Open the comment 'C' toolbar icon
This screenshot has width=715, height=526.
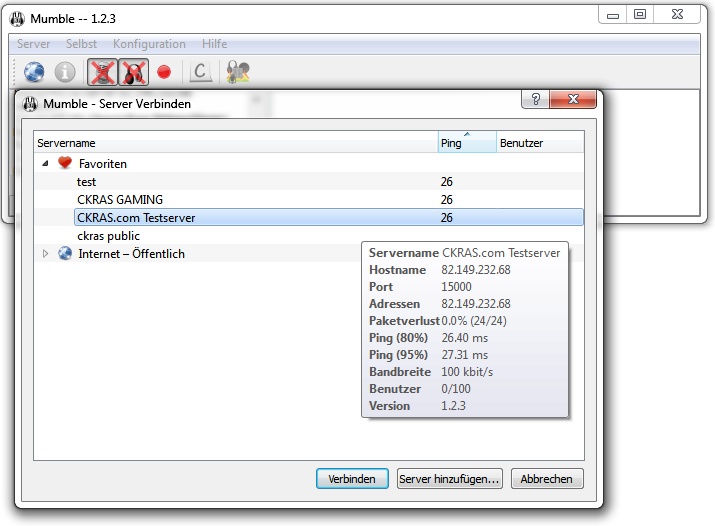click(x=200, y=72)
